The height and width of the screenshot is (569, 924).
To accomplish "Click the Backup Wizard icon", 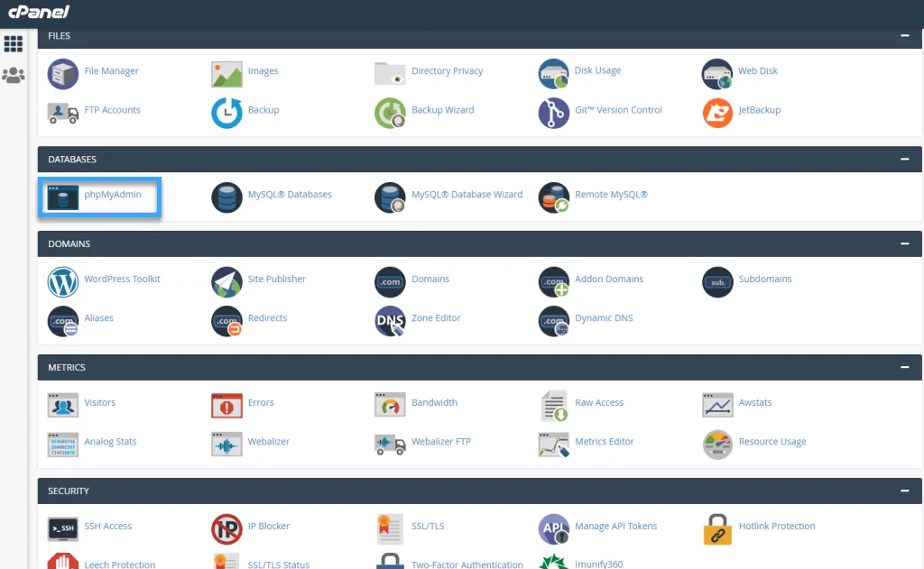I will click(x=390, y=113).
